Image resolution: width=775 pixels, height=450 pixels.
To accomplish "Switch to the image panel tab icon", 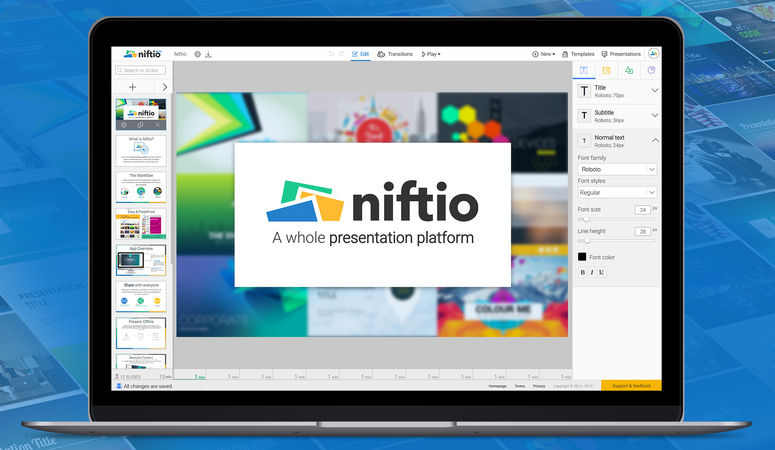I will point(606,70).
